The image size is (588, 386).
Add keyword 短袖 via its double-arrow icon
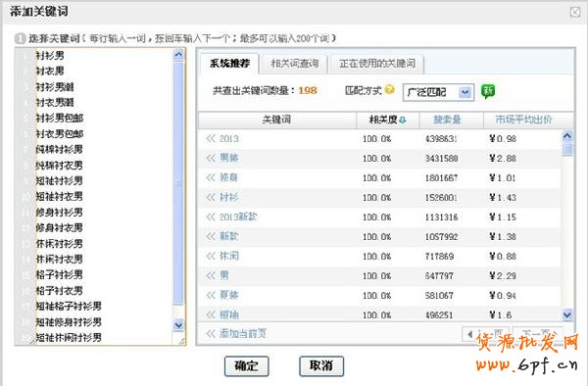[211, 314]
